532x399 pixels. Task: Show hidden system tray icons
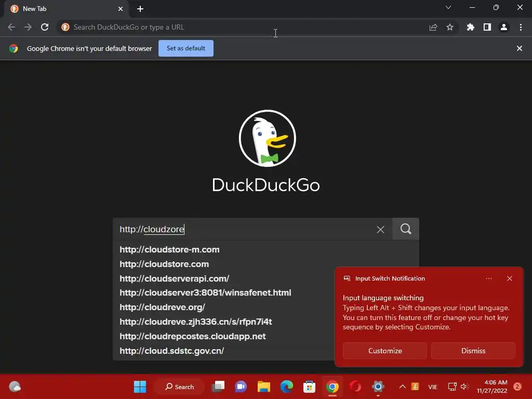tap(403, 387)
